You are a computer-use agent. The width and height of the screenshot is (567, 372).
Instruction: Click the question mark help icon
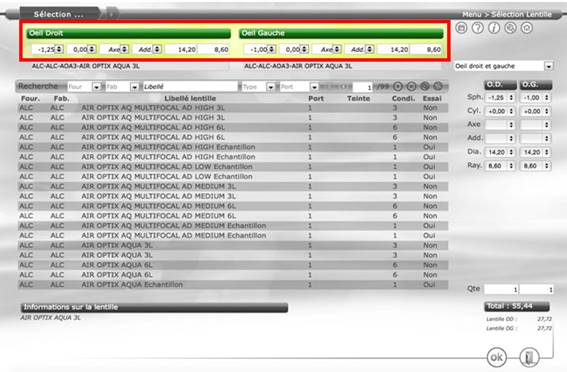click(478, 28)
